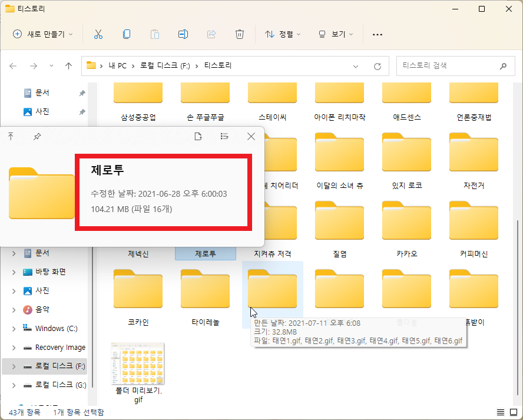Select 로컬 디스크 (G:) in sidebar

point(61,385)
